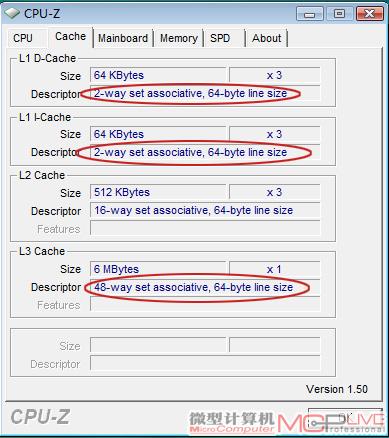
Task: Click the L3 Cache 6 MBytes field
Action: (x=158, y=269)
